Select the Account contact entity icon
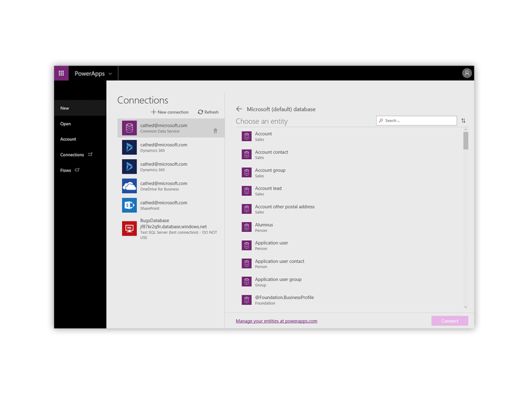532x398 pixels. click(x=247, y=155)
